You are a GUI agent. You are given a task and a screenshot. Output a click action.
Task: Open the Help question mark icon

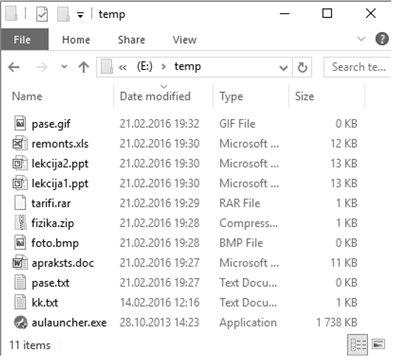[x=382, y=39]
